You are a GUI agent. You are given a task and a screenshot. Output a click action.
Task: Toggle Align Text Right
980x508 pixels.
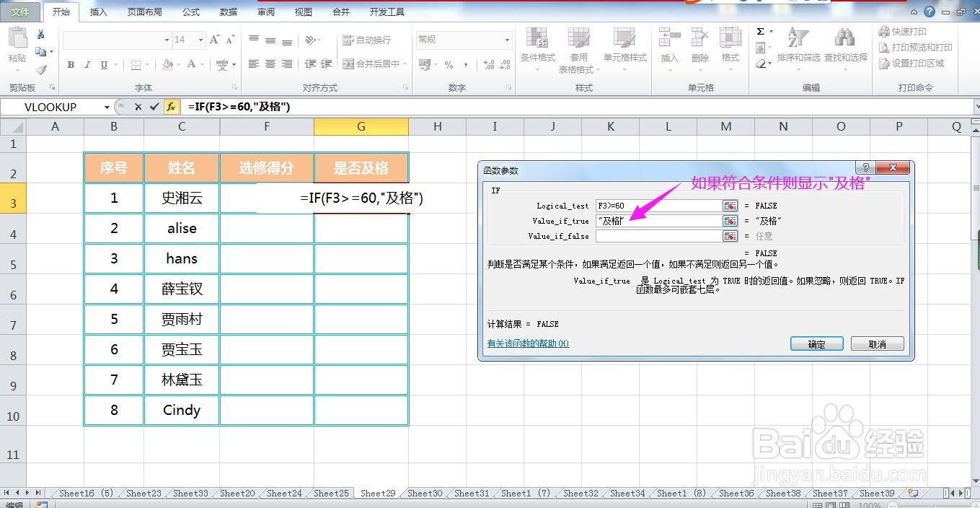(287, 64)
